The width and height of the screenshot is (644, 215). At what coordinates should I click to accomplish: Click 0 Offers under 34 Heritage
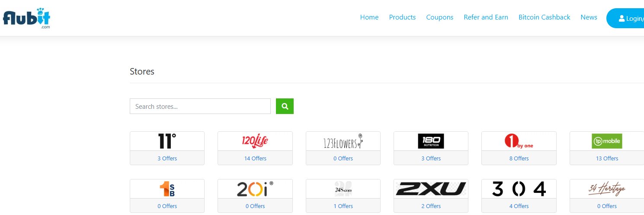pos(607,206)
